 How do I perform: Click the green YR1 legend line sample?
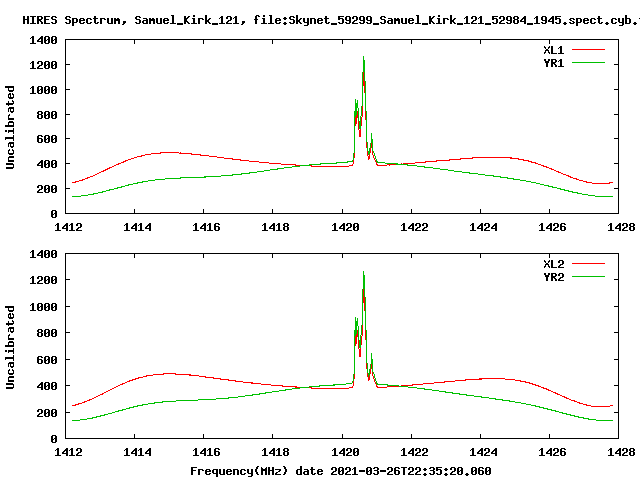point(588,63)
